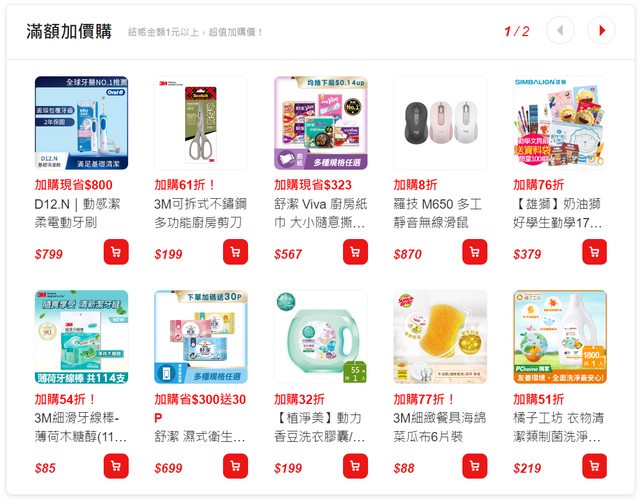Add the $199 3M kitchen scissors to cart
The image size is (640, 499).
click(x=235, y=252)
